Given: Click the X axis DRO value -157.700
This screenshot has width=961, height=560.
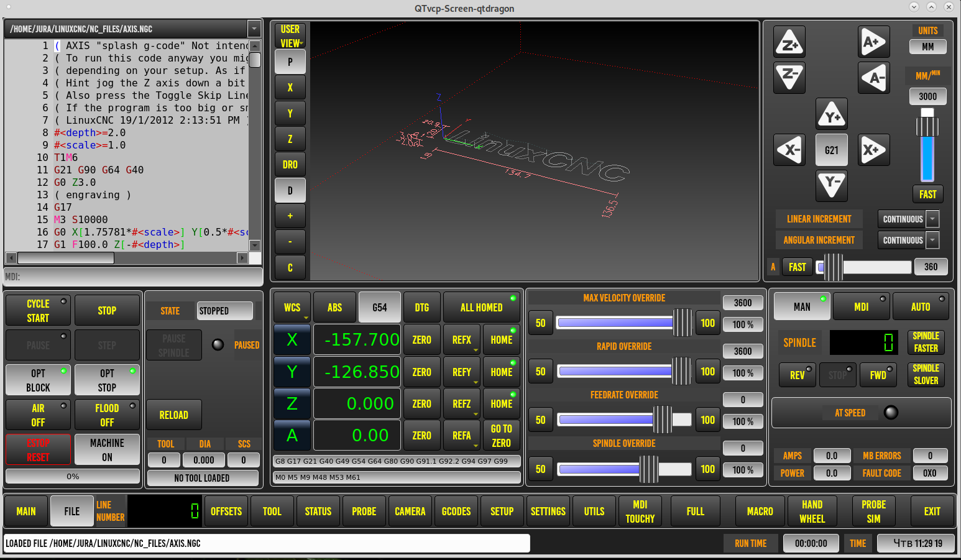Looking at the screenshot, I should [x=357, y=340].
